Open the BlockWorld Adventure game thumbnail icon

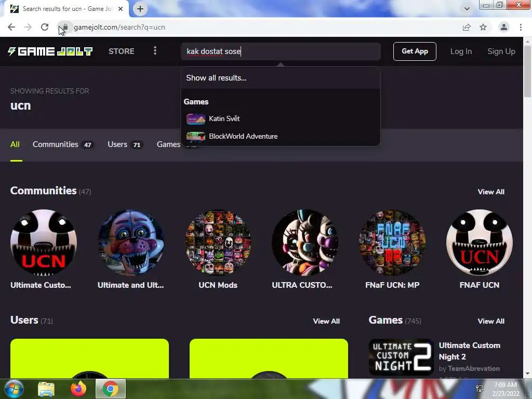[x=196, y=137]
